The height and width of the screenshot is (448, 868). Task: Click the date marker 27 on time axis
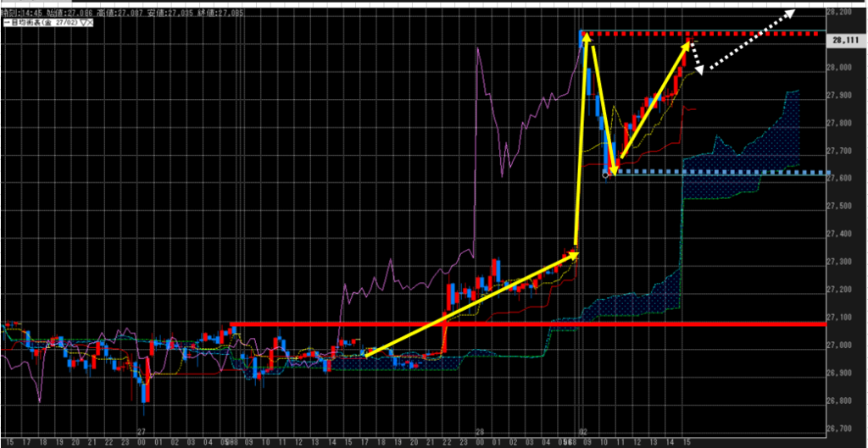click(x=142, y=430)
